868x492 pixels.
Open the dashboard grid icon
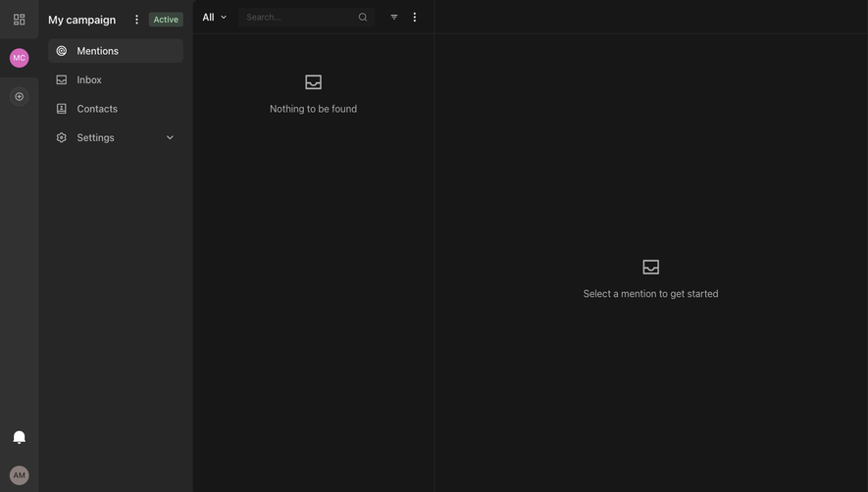pyautogui.click(x=19, y=20)
